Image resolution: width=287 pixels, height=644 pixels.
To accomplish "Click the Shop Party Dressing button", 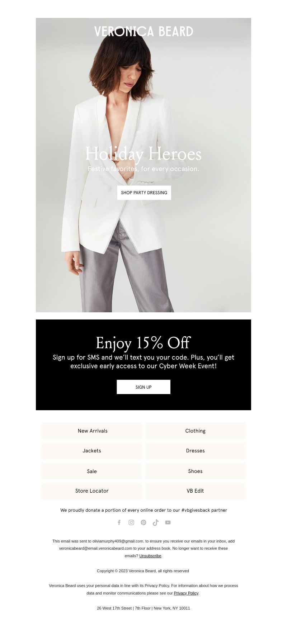I will tap(144, 193).
